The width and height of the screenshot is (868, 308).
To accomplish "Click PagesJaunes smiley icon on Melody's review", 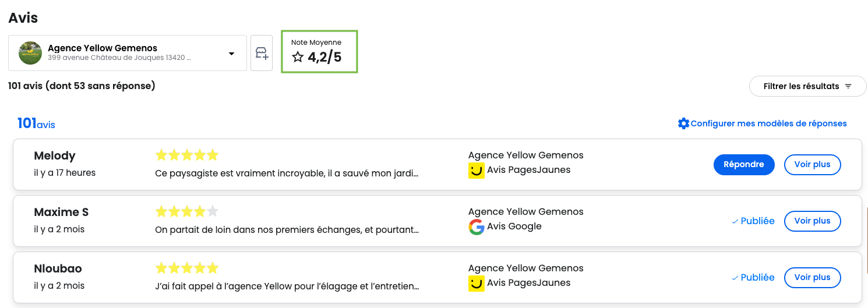I will [x=477, y=171].
